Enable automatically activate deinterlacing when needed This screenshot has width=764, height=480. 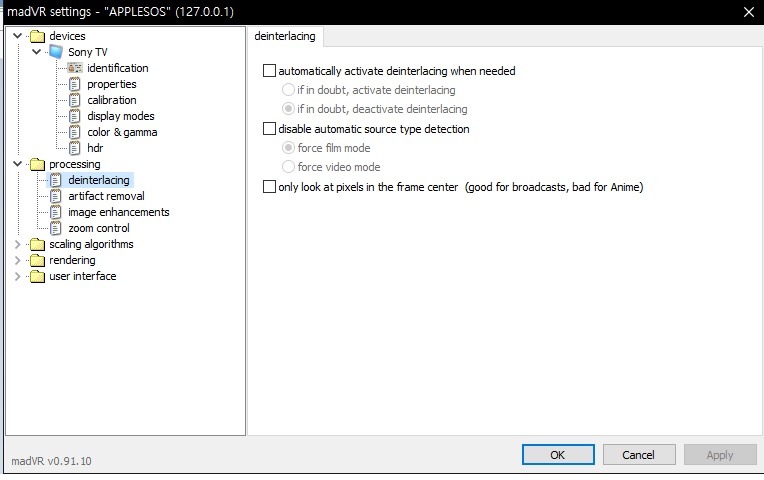click(269, 71)
